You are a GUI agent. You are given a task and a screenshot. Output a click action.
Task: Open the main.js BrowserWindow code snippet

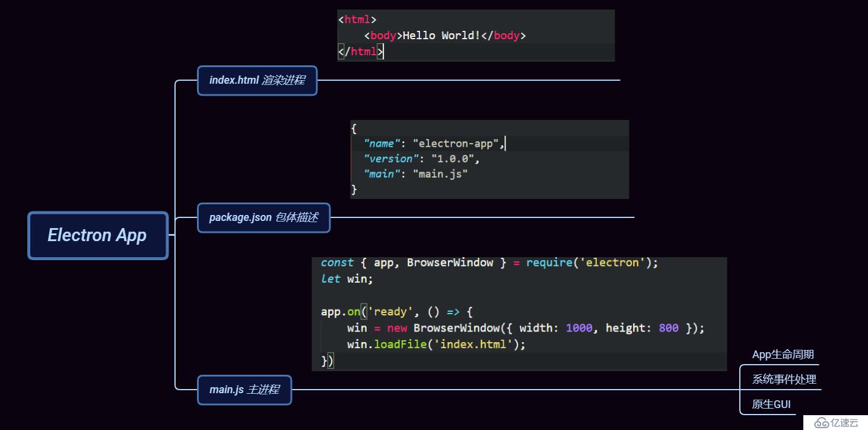[x=519, y=314]
